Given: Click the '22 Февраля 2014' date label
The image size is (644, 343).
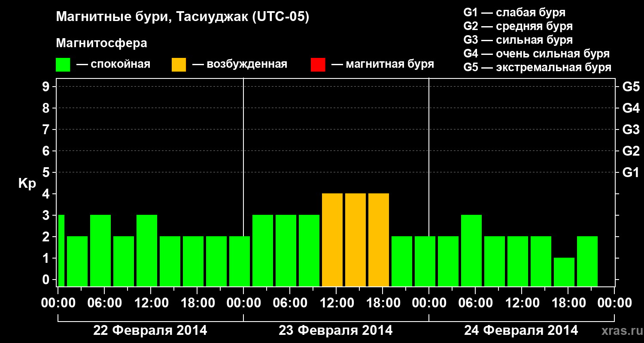Looking at the screenshot, I should 150,331.
